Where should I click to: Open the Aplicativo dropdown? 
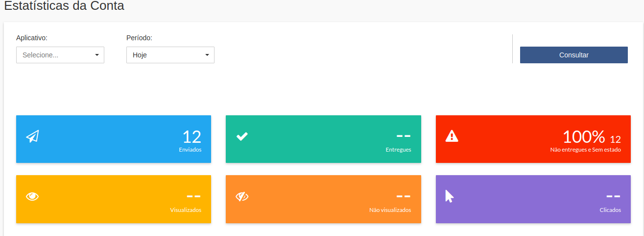pos(60,55)
